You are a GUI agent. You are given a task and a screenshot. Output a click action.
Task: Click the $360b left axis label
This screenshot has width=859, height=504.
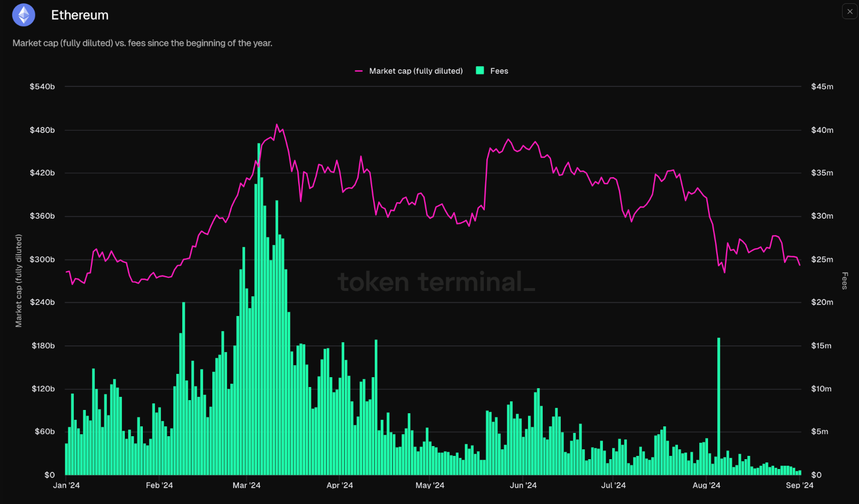42,216
